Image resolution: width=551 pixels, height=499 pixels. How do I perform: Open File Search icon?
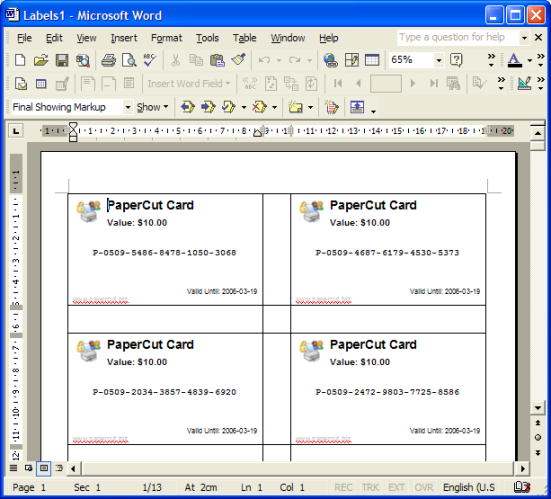(x=83, y=60)
